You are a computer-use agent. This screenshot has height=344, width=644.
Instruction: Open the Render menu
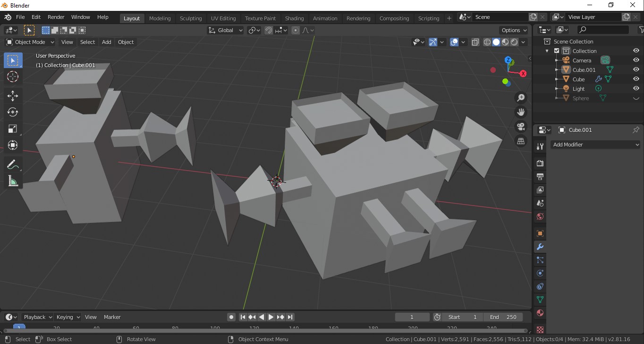pos(56,17)
